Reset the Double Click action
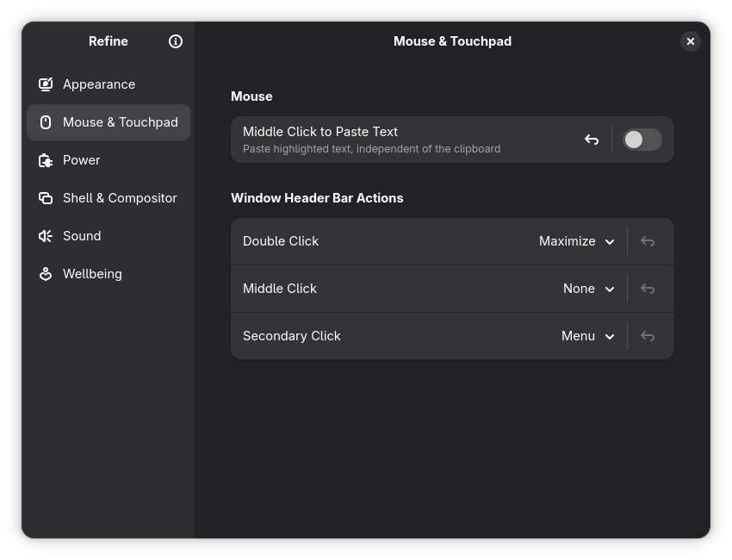 (x=648, y=241)
